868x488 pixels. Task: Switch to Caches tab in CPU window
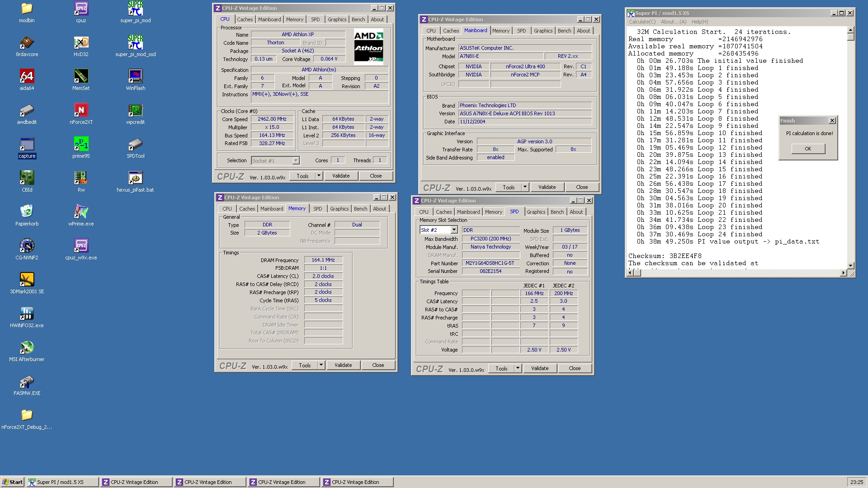pos(245,19)
